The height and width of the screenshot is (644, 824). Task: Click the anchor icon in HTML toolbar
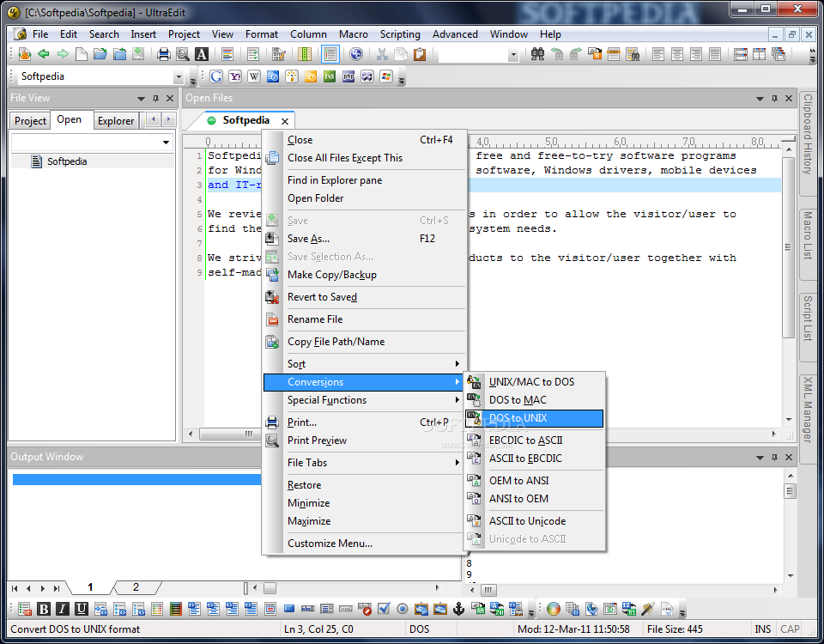[x=458, y=609]
